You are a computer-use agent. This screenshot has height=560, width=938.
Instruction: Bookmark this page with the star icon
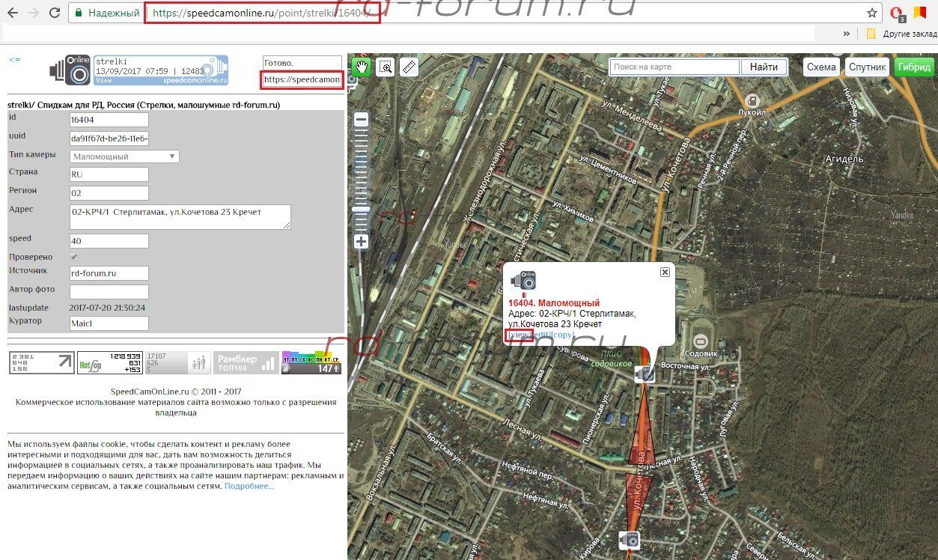[872, 13]
